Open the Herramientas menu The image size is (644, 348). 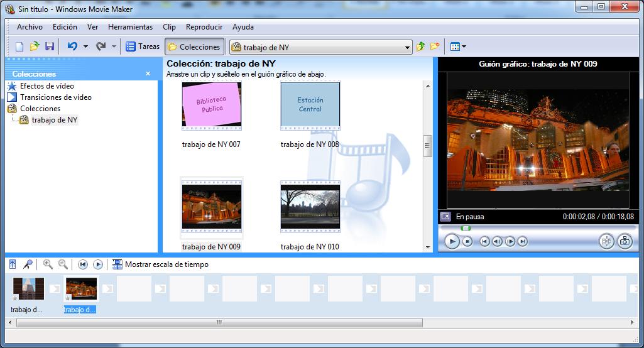click(x=130, y=27)
